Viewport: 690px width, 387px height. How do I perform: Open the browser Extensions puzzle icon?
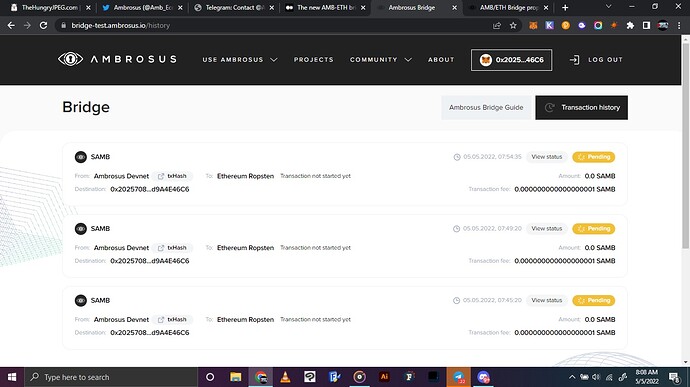point(630,26)
